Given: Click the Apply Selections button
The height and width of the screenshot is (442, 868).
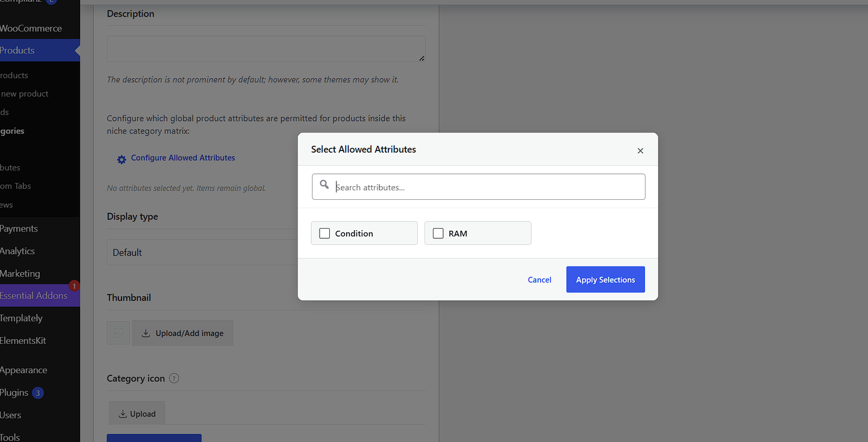Looking at the screenshot, I should 605,279.
